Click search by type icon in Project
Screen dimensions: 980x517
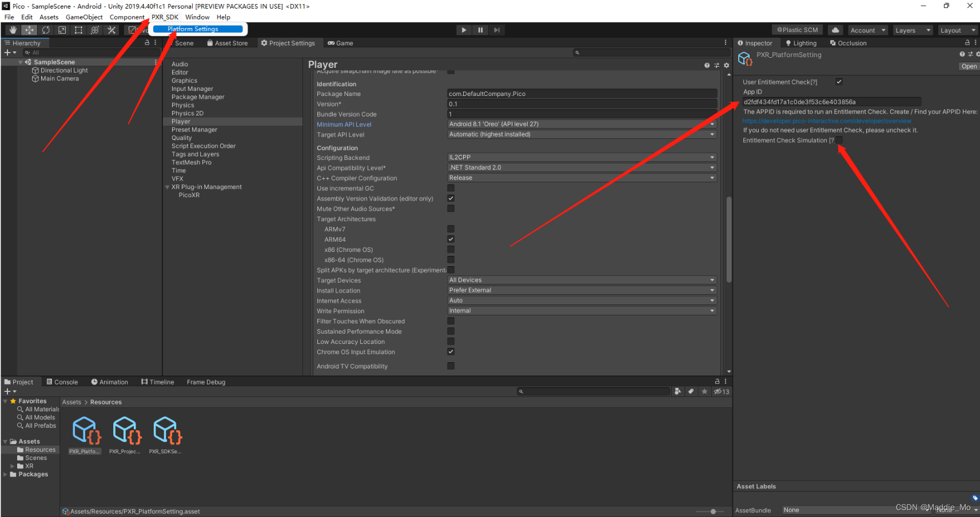point(678,391)
